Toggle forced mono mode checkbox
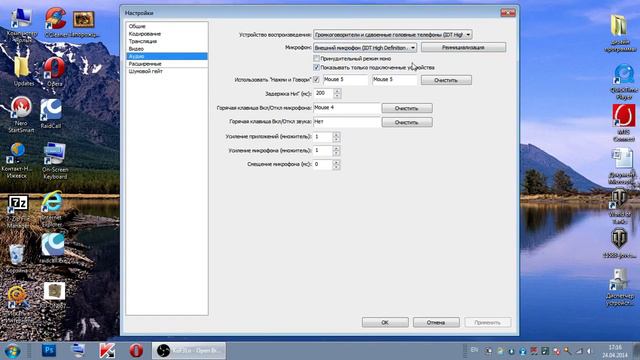The image size is (640, 360). coord(316,59)
